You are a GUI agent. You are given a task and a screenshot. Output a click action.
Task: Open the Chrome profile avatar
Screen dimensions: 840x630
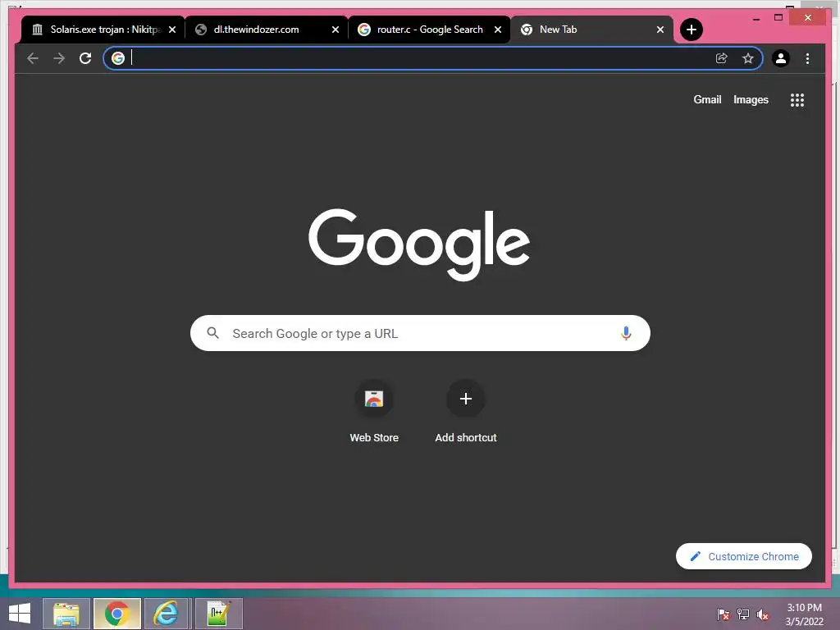(781, 58)
